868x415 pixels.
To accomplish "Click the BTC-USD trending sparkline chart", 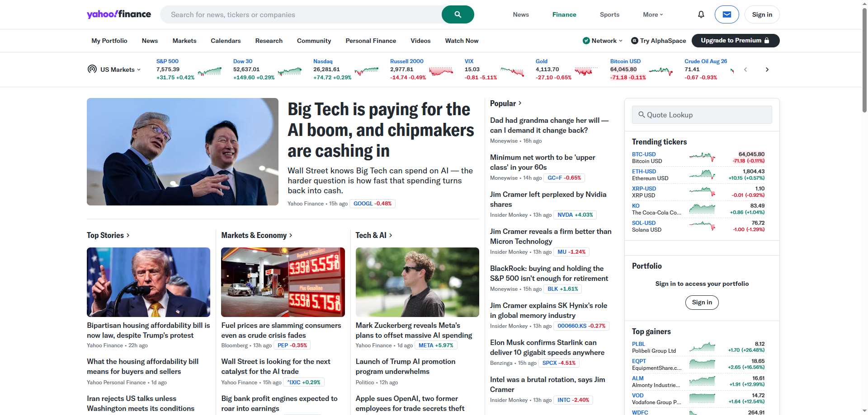I will (x=702, y=157).
